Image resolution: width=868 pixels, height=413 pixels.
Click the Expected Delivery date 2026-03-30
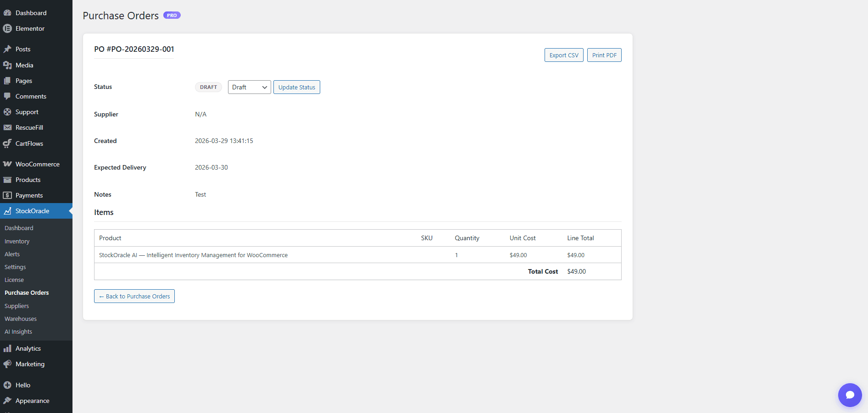[211, 167]
